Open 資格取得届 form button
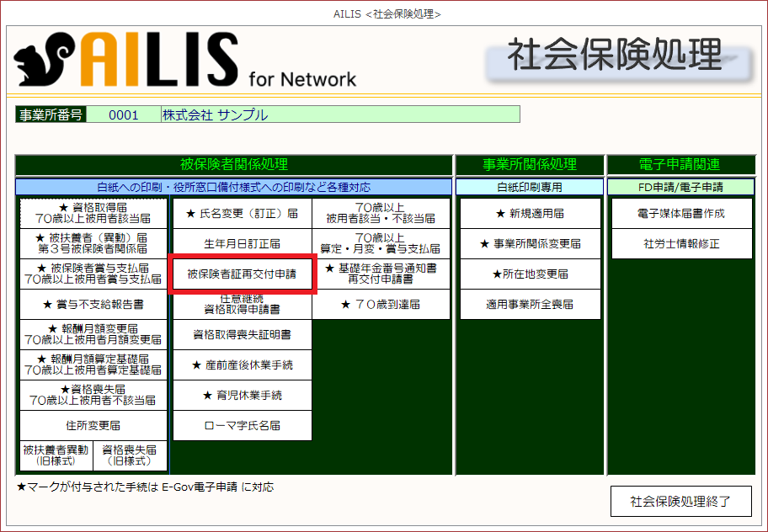Screen dimensions: 768x532 click(x=93, y=213)
